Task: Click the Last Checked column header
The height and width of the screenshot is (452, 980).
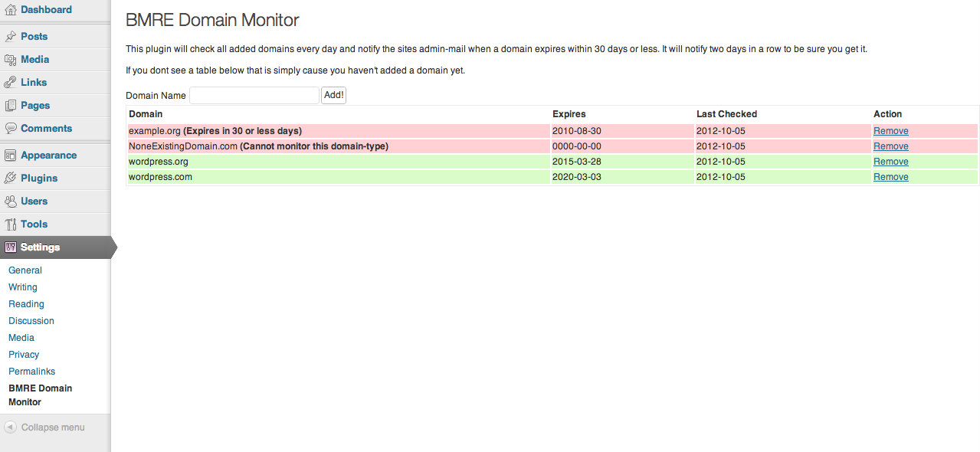Action: pos(726,114)
